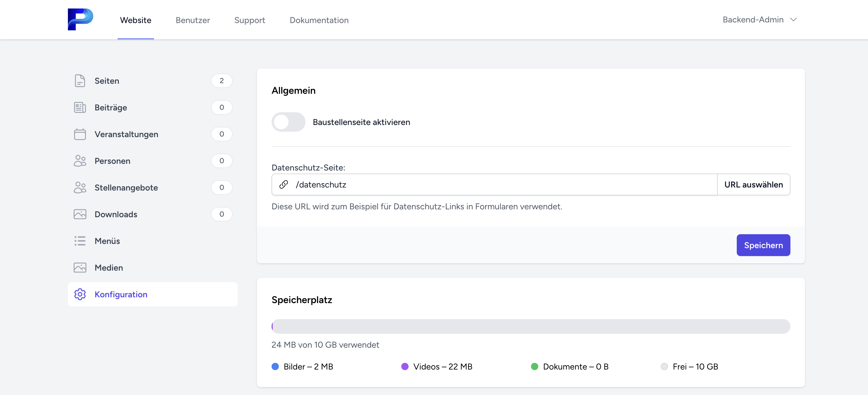Click the URL auswählen button

click(753, 184)
